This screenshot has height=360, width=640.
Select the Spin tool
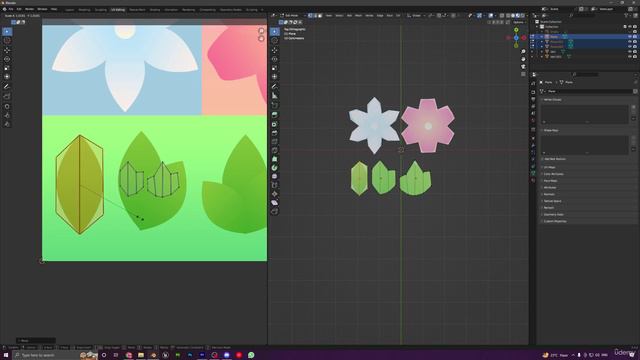(275, 168)
